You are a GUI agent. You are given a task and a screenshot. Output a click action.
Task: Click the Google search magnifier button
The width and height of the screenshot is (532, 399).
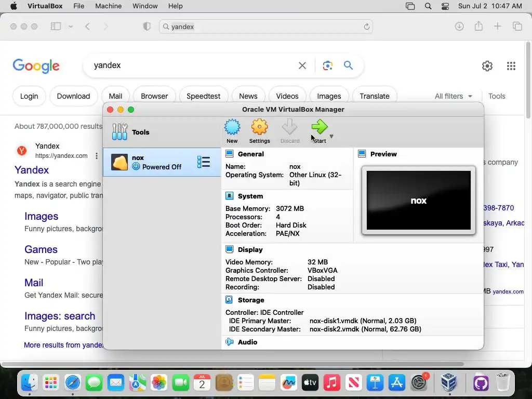(349, 65)
